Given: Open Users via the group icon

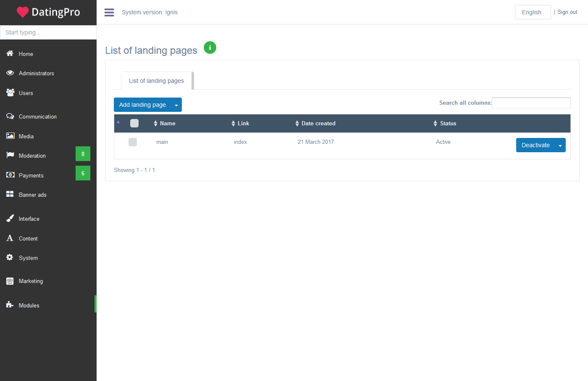Looking at the screenshot, I should [10, 93].
